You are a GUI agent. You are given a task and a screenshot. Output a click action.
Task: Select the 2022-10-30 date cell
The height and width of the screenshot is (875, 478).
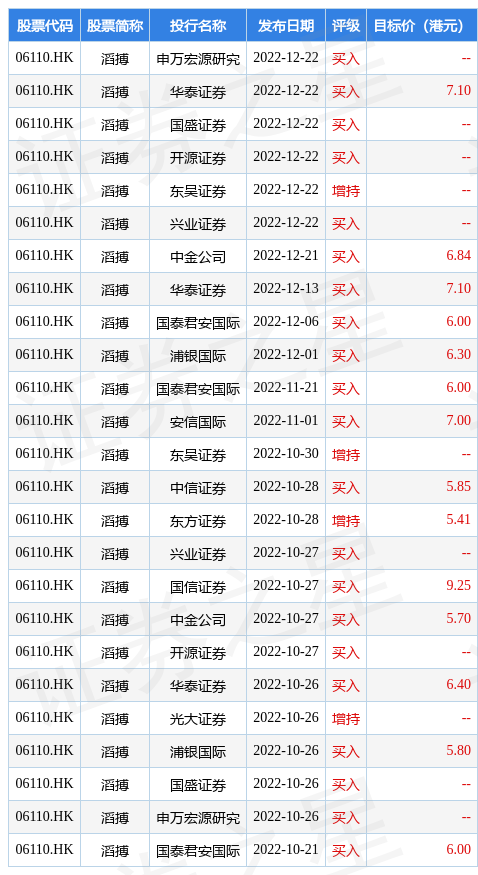[286, 454]
